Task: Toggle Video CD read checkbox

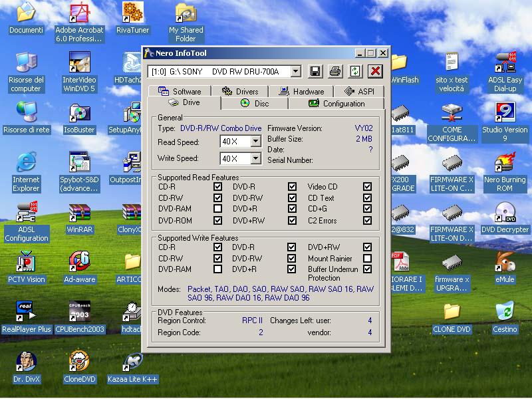Action: [x=367, y=186]
